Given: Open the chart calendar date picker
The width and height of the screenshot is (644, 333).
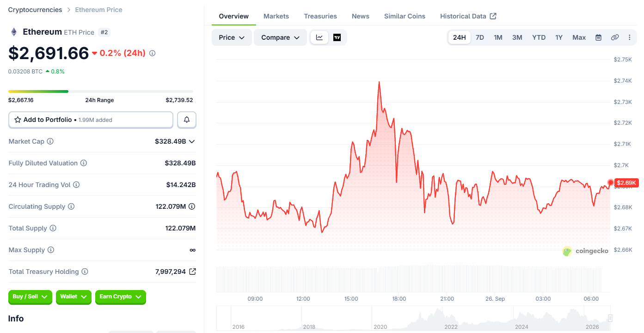Looking at the screenshot, I should coord(598,37).
